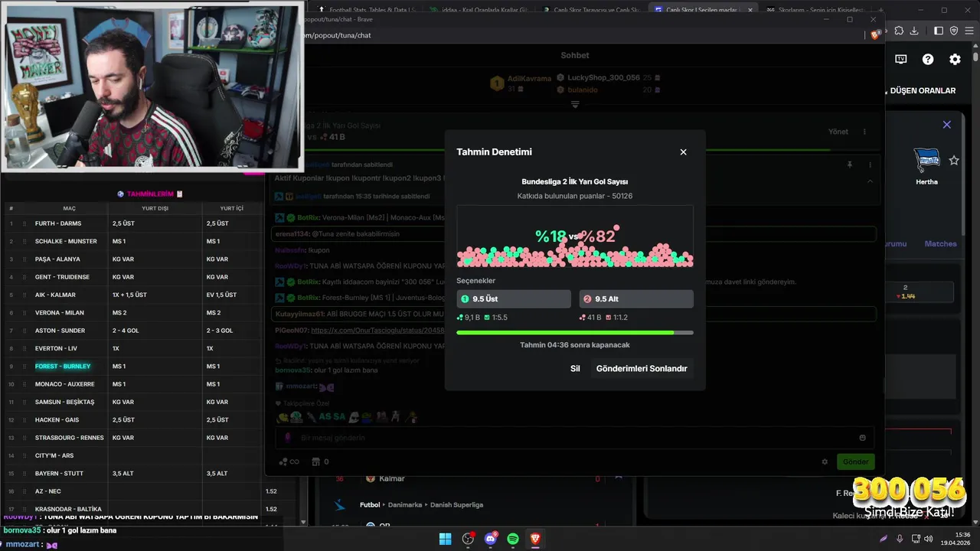Click the scroll-down arrow below the match list
Image resolution: width=980 pixels, height=551 pixels.
point(302,522)
